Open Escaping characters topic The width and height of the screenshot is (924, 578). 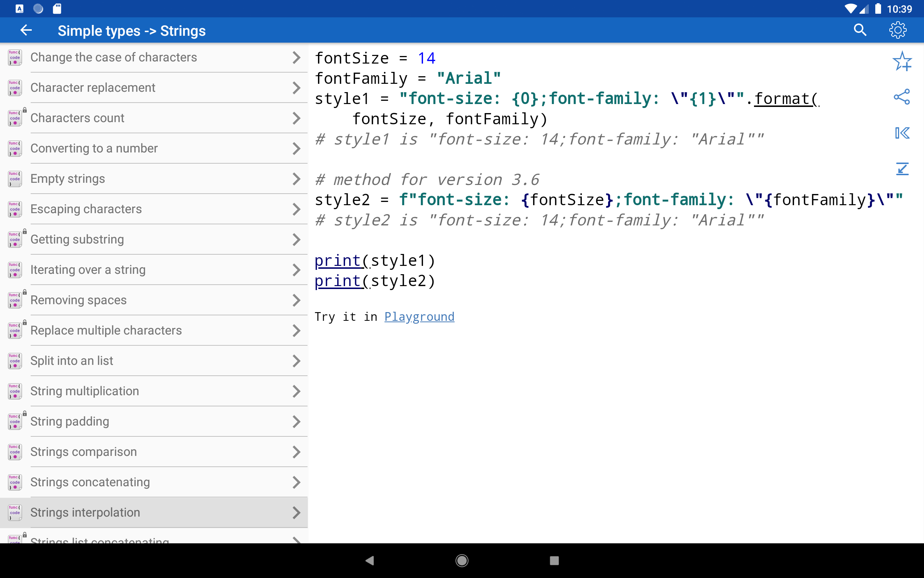(x=154, y=209)
